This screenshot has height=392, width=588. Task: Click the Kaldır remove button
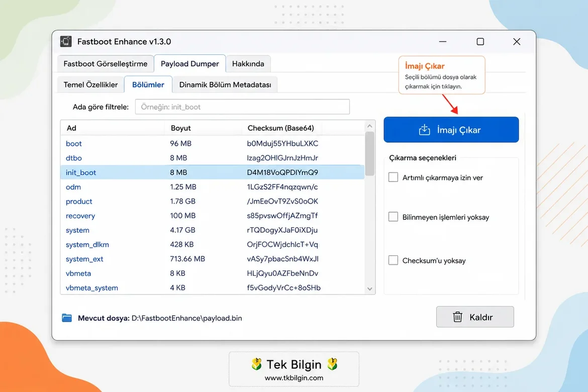(475, 317)
